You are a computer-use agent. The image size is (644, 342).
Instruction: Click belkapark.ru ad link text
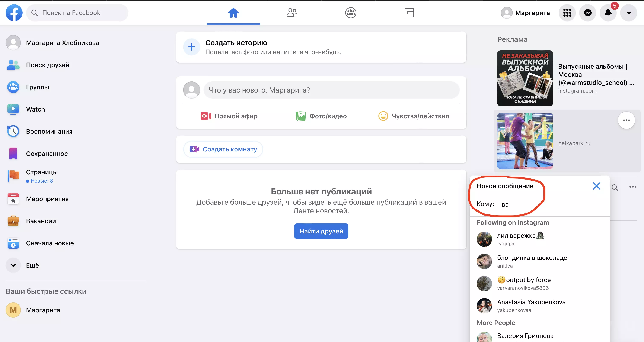click(574, 143)
